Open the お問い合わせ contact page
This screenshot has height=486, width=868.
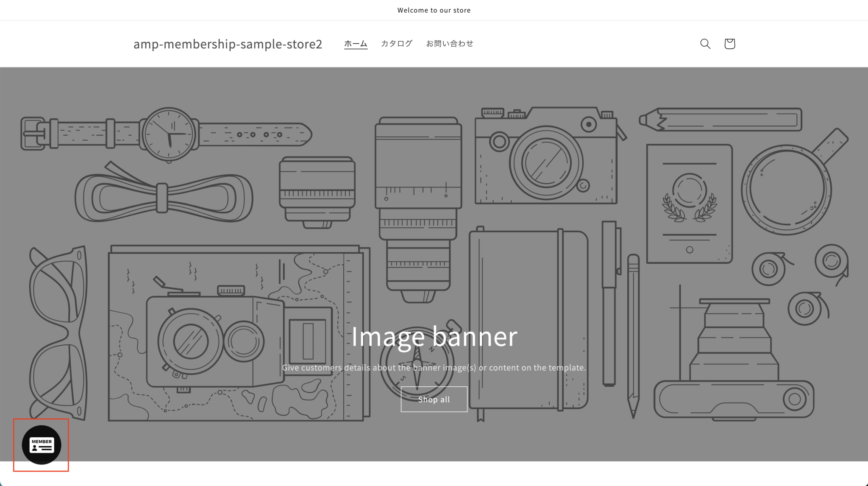pos(449,43)
